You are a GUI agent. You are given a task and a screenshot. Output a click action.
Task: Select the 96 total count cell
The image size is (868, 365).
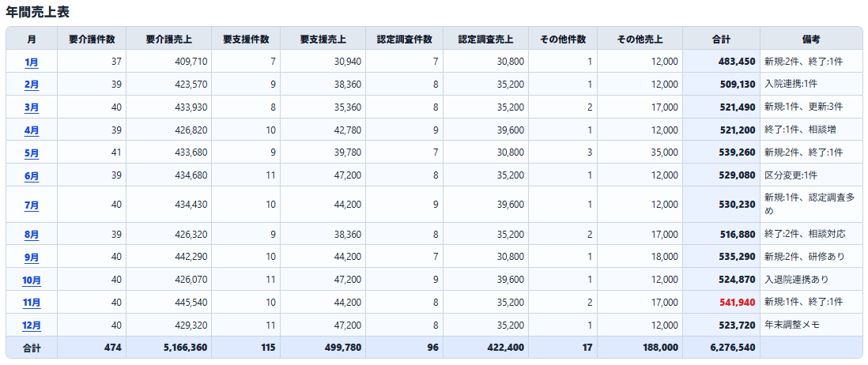(x=405, y=348)
